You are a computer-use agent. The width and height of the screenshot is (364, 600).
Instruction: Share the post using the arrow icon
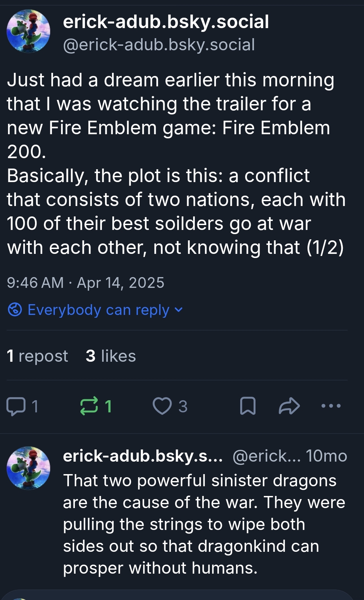[x=289, y=406]
